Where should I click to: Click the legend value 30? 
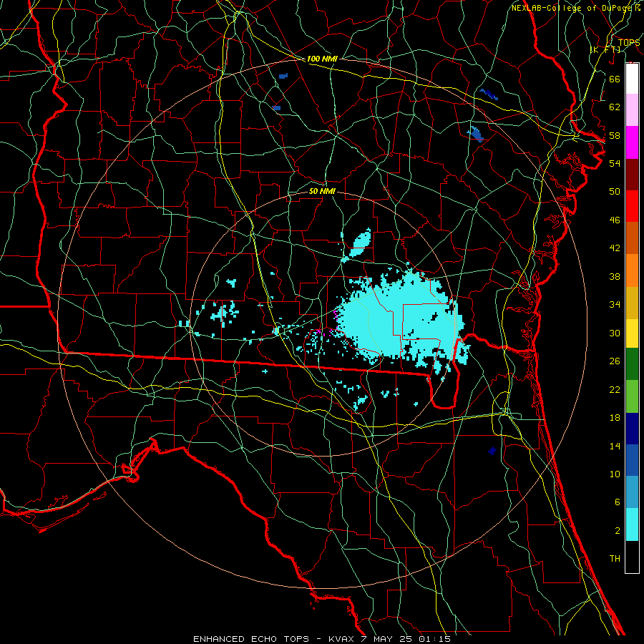coord(615,333)
